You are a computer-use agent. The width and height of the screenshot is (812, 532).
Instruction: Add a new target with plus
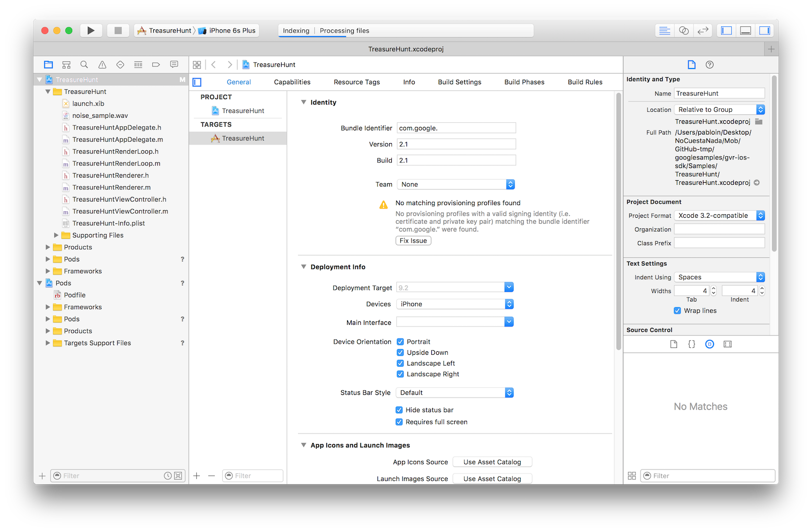point(196,476)
